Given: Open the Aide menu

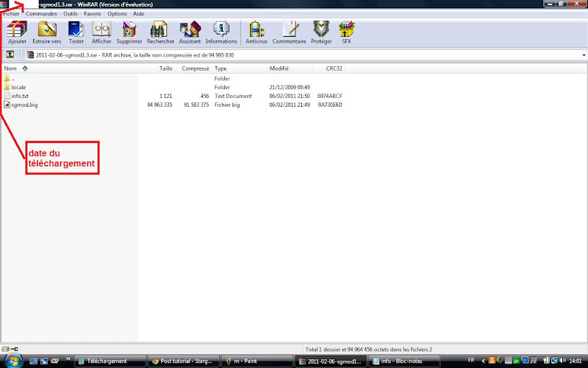Looking at the screenshot, I should tap(139, 13).
